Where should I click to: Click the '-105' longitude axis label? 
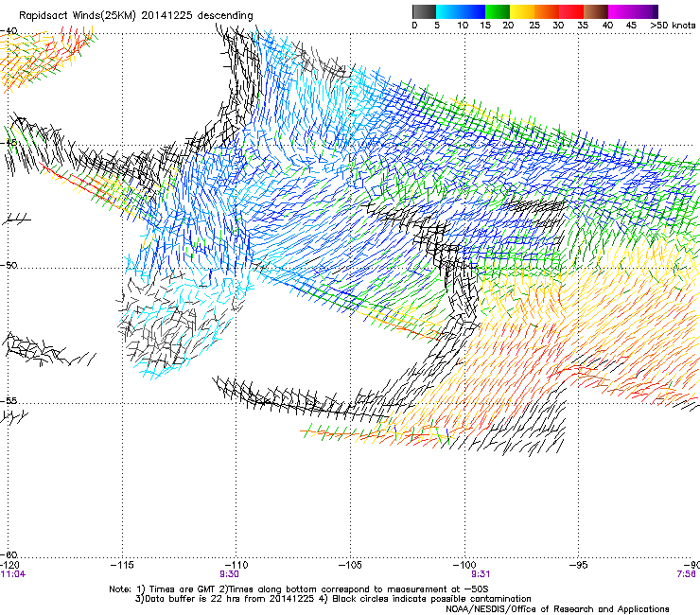pos(350,565)
